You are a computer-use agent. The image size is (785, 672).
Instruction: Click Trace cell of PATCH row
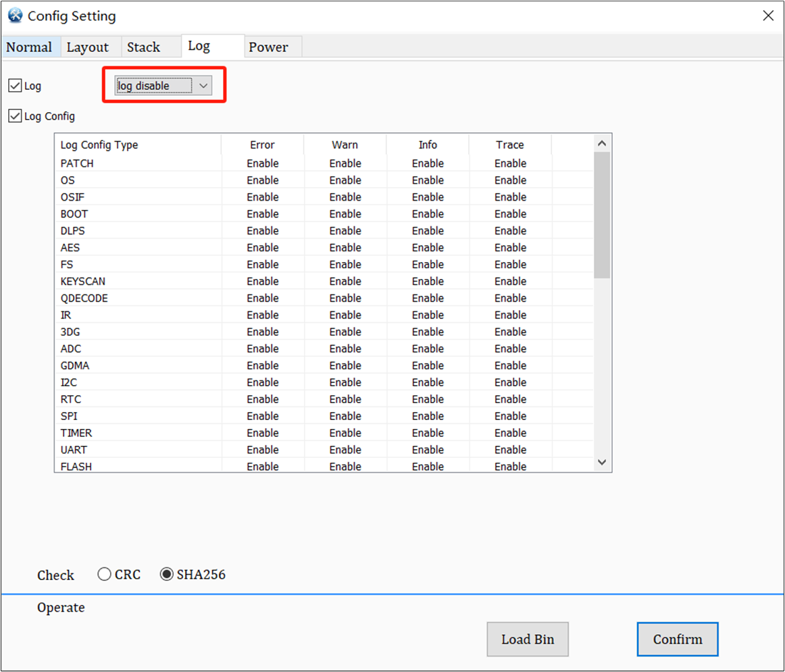click(x=511, y=163)
